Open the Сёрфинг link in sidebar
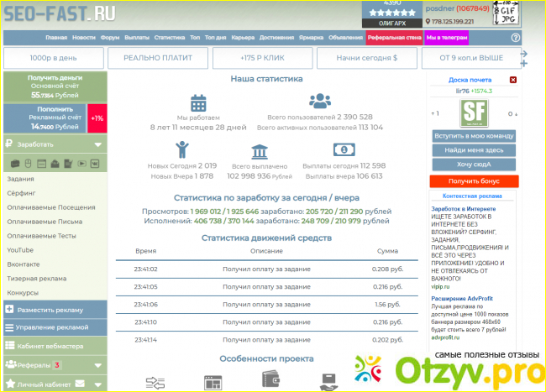 [x=20, y=193]
